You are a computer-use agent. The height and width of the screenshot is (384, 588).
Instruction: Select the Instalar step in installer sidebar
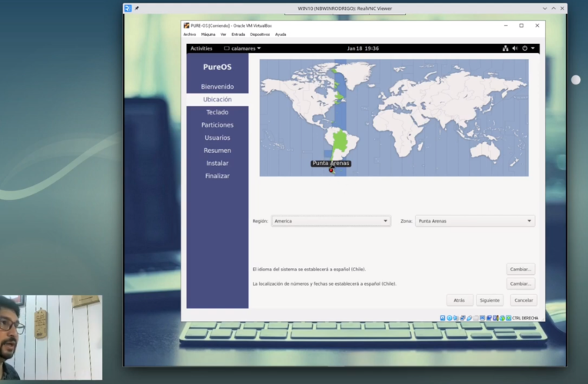tap(218, 163)
